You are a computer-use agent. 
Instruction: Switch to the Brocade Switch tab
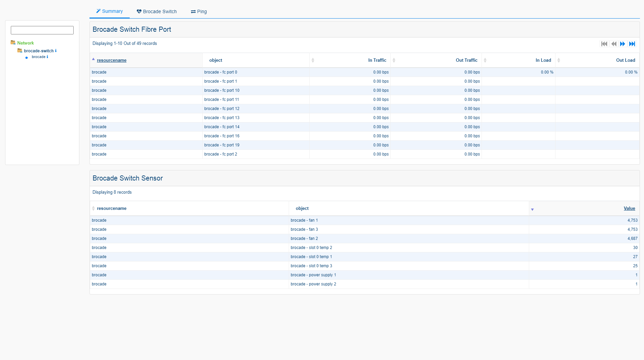coord(157,11)
